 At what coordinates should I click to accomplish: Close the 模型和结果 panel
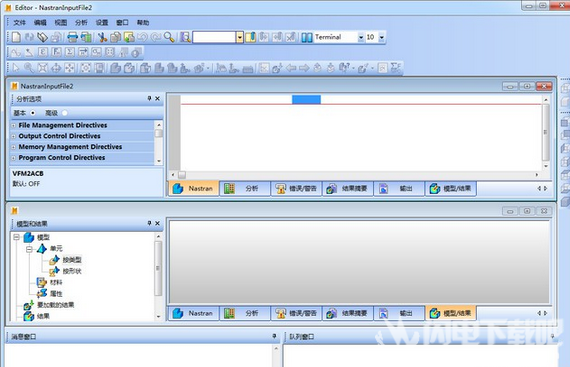[157, 223]
